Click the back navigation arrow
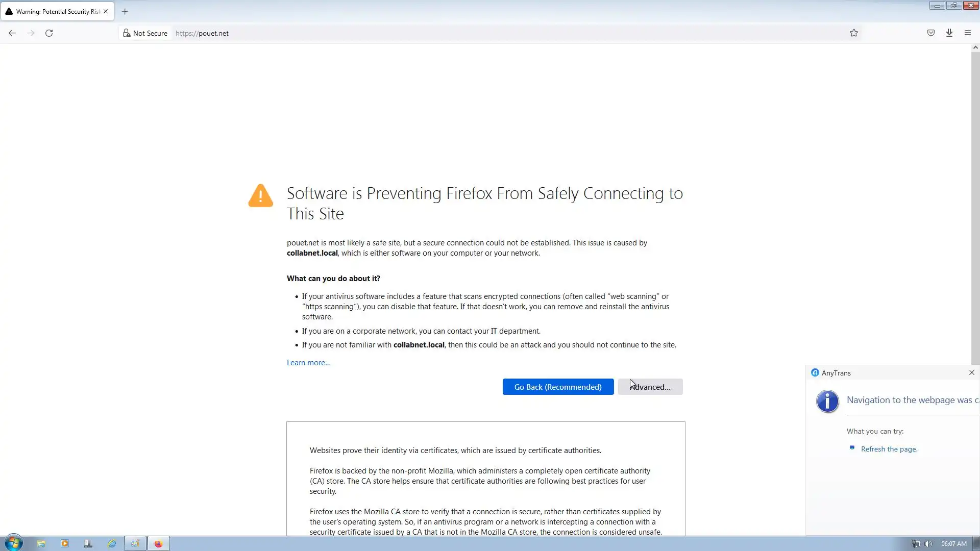The height and width of the screenshot is (551, 980). click(12, 33)
